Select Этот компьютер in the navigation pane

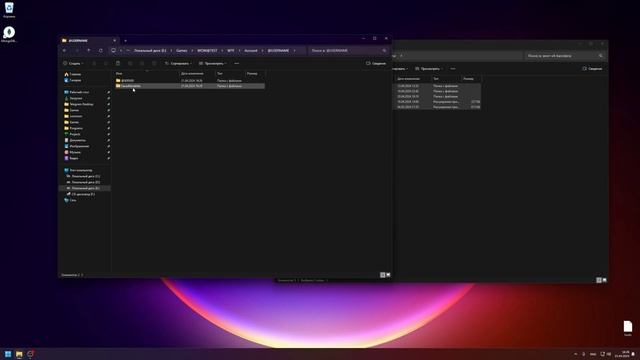point(78,170)
